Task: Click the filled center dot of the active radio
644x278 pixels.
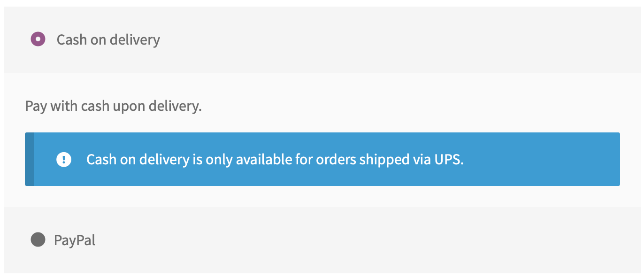Action: click(38, 39)
